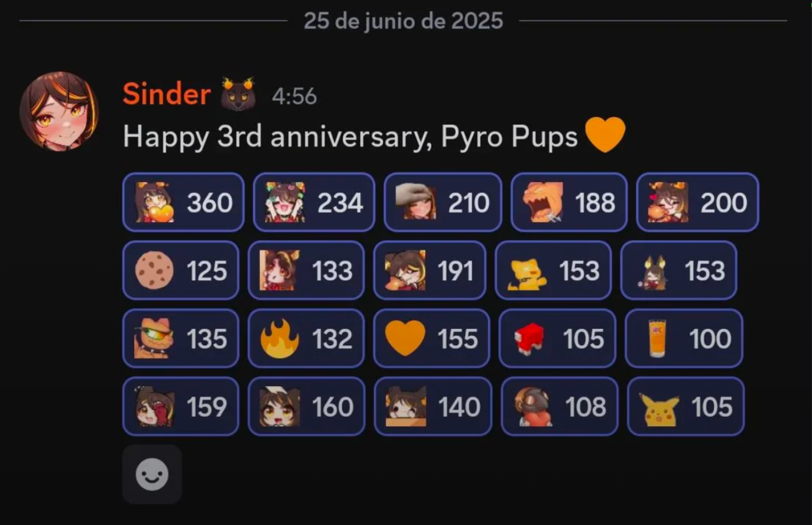Toggle the cookie reaction with 125

(181, 271)
